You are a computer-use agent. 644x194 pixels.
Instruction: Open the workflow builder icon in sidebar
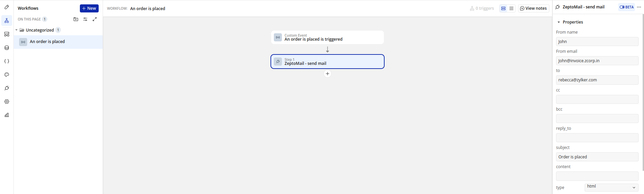tap(7, 21)
